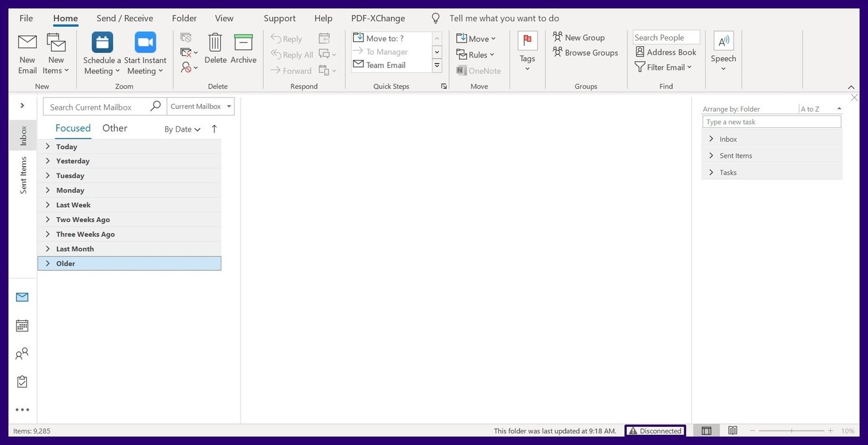Select Inbox in collapsed folder pane
Screen dimensions: 868x445
tap(23, 135)
